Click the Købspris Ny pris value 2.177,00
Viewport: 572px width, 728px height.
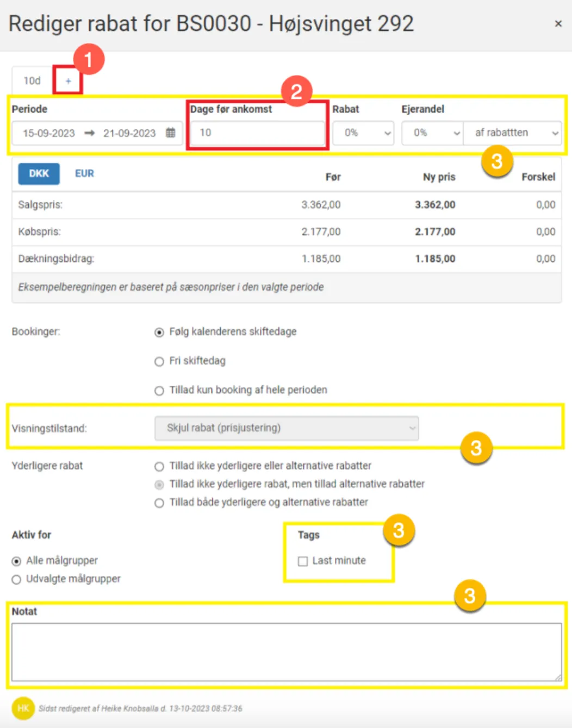point(435,232)
